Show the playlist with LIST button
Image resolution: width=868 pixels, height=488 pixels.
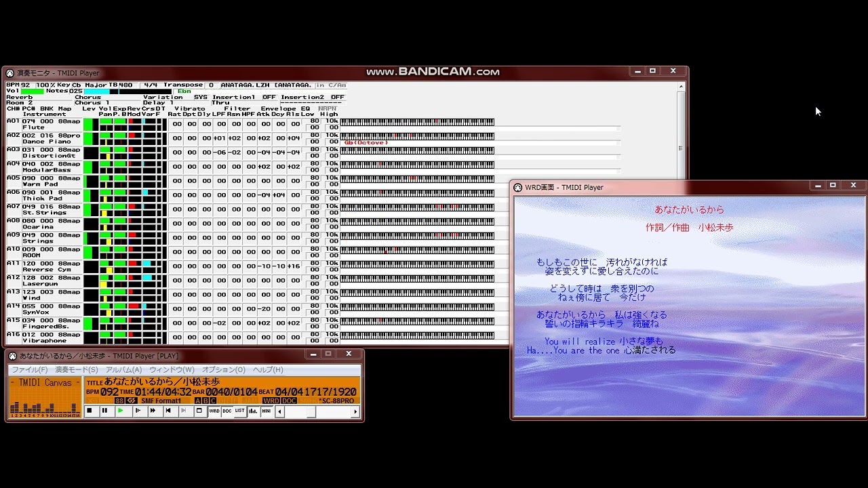coord(239,411)
